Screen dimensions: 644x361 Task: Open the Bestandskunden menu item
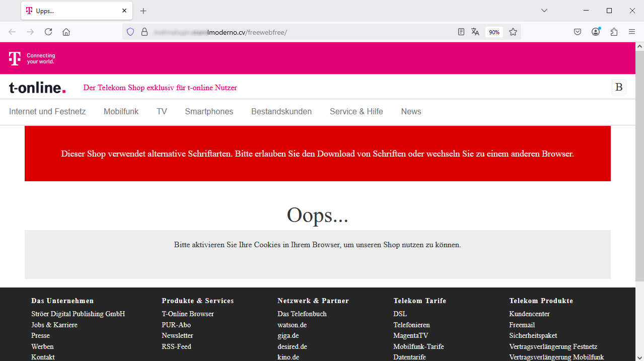click(x=281, y=112)
